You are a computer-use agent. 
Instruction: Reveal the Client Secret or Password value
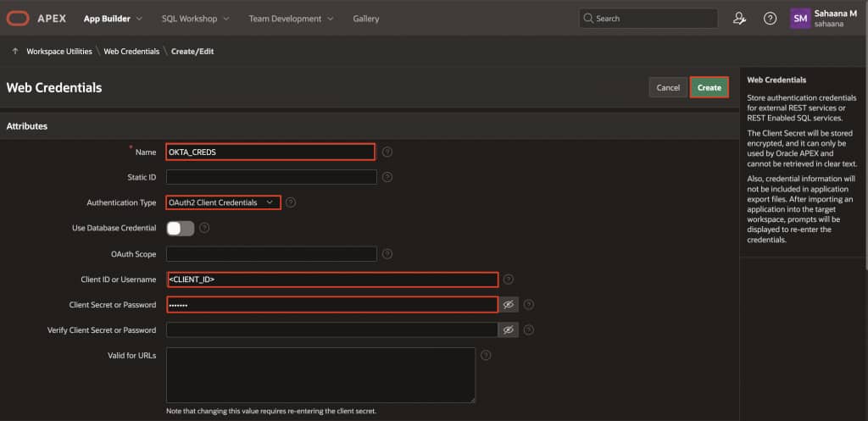point(509,304)
